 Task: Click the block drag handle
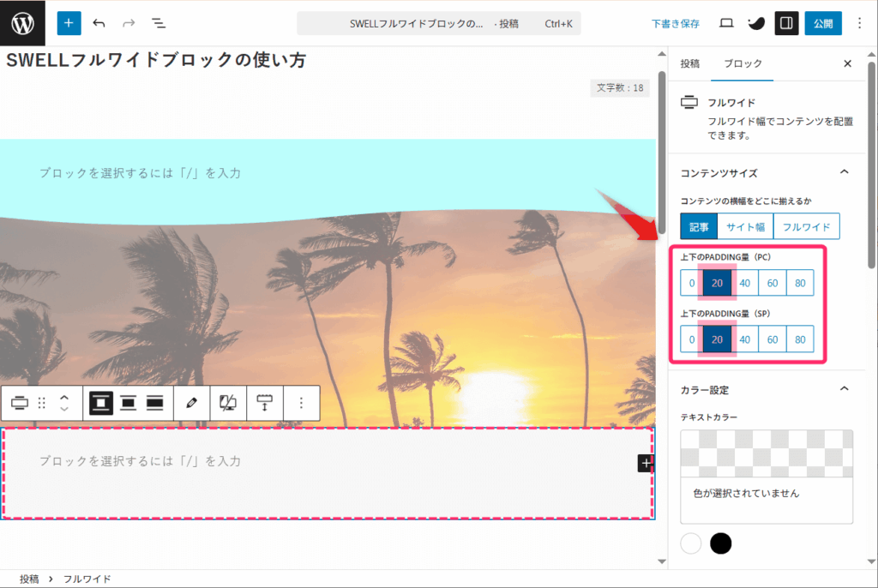click(x=42, y=403)
